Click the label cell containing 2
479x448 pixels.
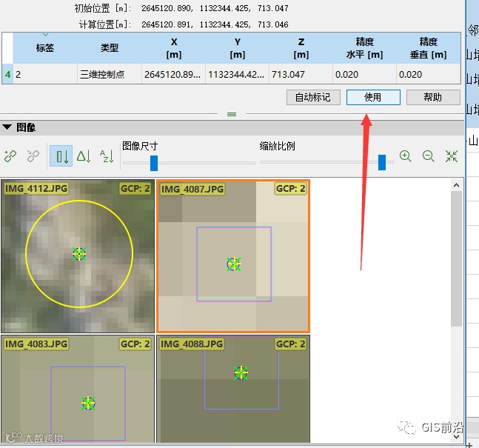click(45, 74)
